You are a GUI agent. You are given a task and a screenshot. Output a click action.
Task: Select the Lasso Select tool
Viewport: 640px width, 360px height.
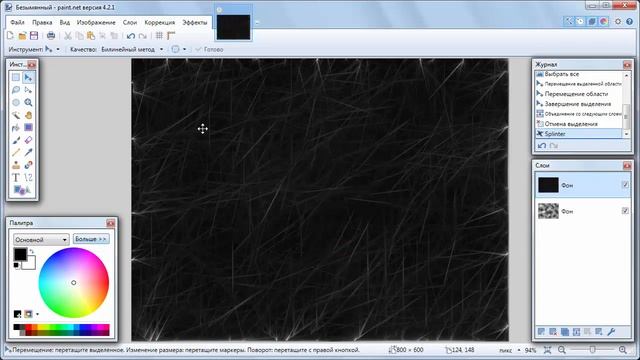(16, 90)
